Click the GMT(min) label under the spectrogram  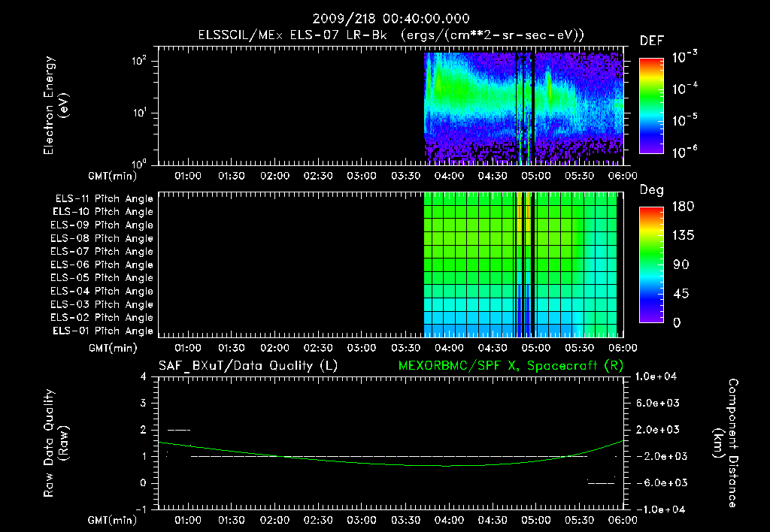click(113, 176)
